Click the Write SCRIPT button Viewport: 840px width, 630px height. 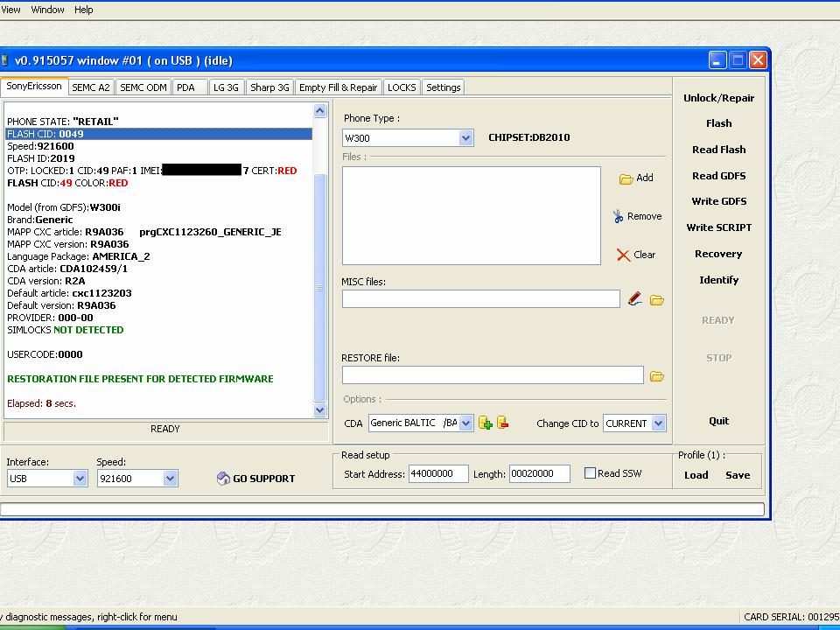click(718, 227)
